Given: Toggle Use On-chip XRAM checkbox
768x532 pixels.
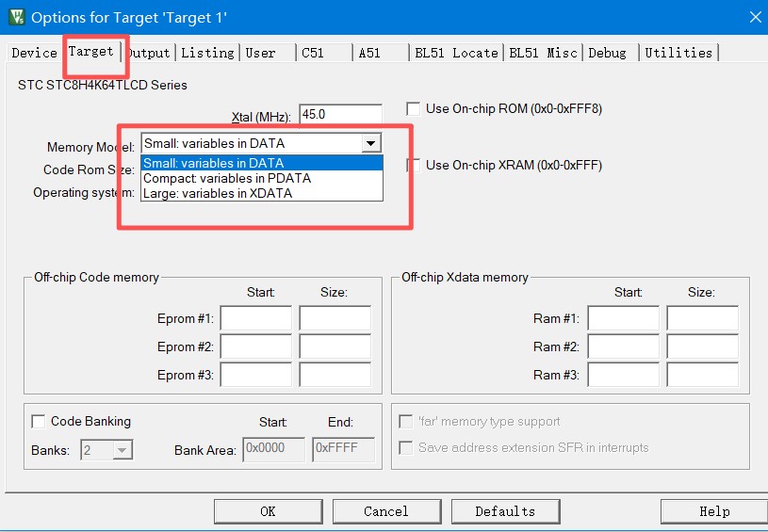Looking at the screenshot, I should click(x=414, y=165).
